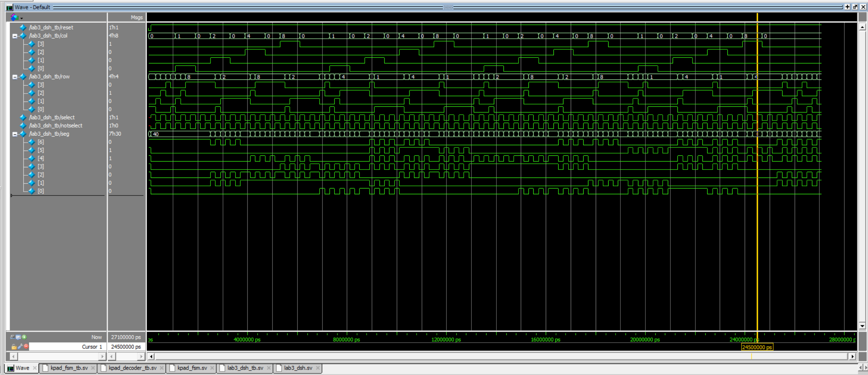Click the blue diamond objects icon in the toolbar

(x=15, y=17)
